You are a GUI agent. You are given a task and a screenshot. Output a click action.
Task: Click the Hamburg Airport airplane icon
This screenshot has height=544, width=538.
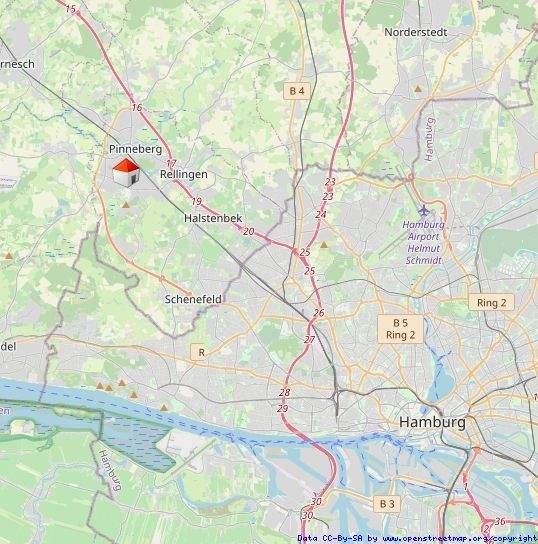[x=423, y=210]
